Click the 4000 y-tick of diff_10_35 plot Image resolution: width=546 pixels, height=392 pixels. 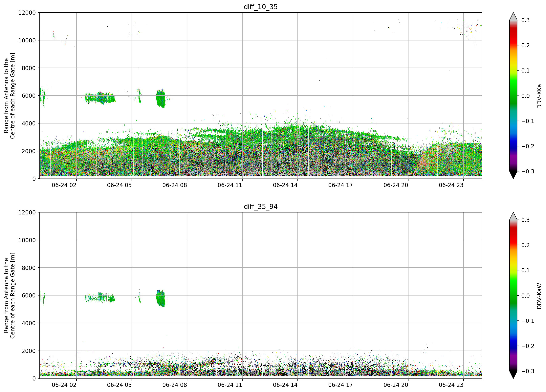(29, 123)
